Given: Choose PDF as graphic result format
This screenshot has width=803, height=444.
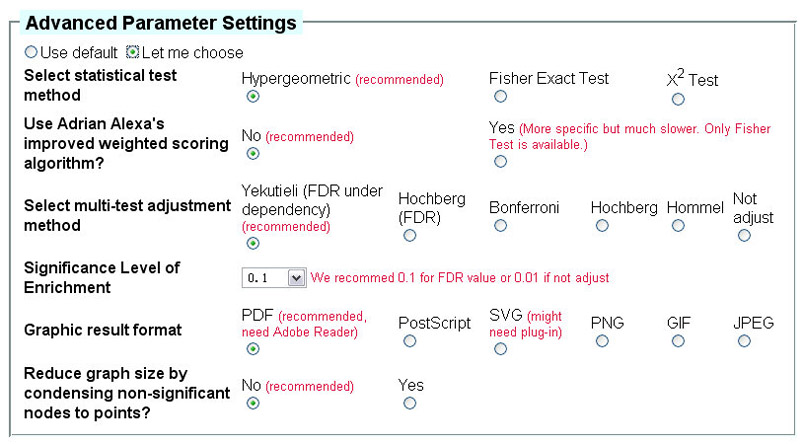Looking at the screenshot, I should tap(253, 349).
